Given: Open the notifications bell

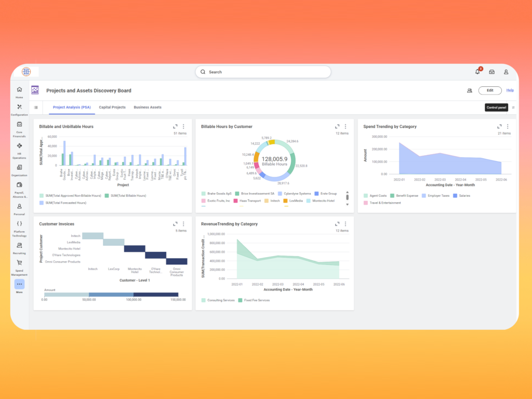Looking at the screenshot, I should [477, 72].
